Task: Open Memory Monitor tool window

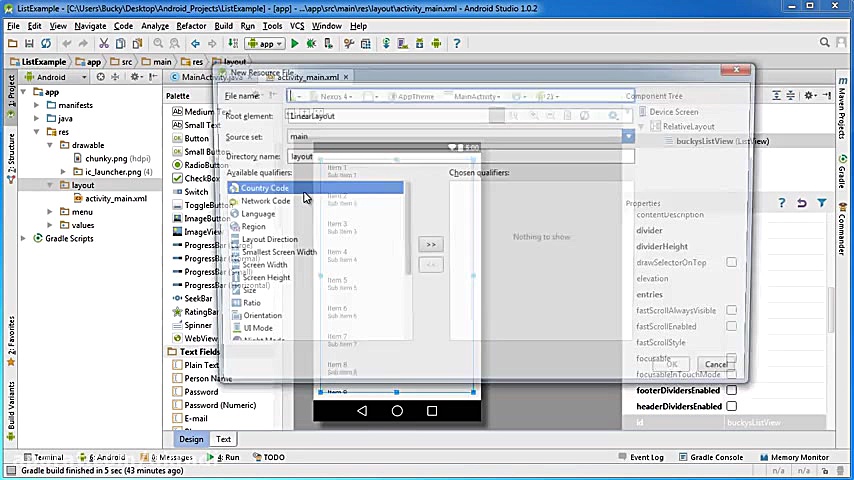Action: click(x=794, y=457)
